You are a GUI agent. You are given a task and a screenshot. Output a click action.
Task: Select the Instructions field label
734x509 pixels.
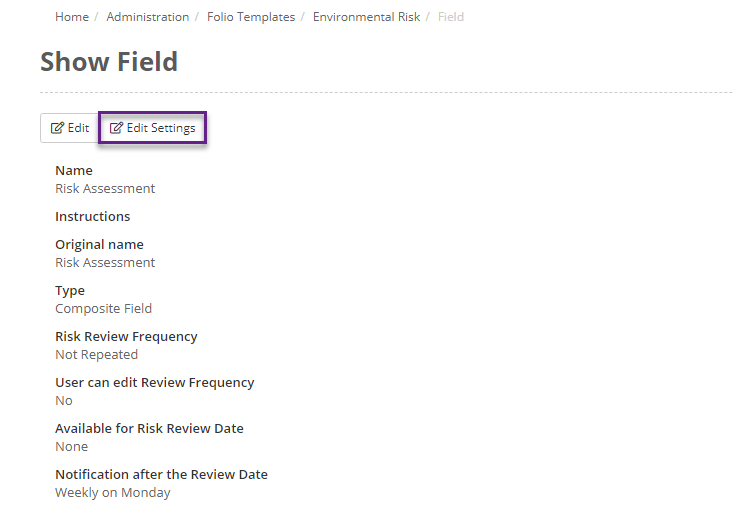(92, 216)
